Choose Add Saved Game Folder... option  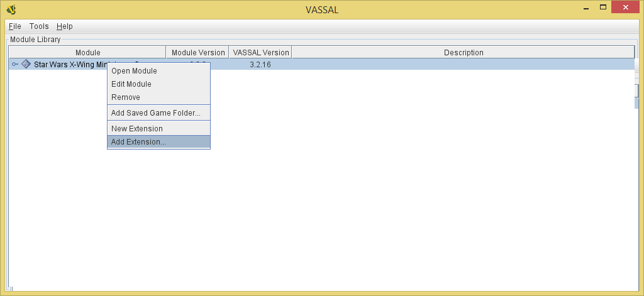click(156, 113)
